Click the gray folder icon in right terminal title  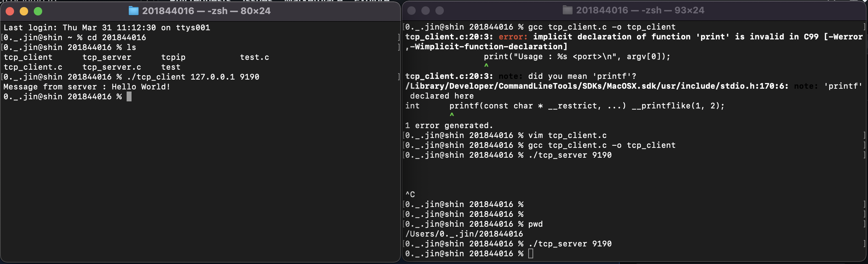point(567,10)
